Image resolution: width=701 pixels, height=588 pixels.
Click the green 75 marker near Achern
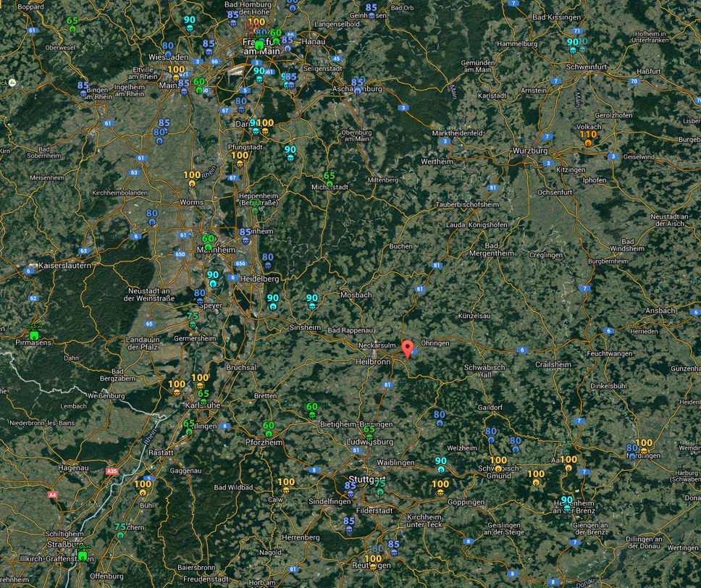[x=120, y=532]
